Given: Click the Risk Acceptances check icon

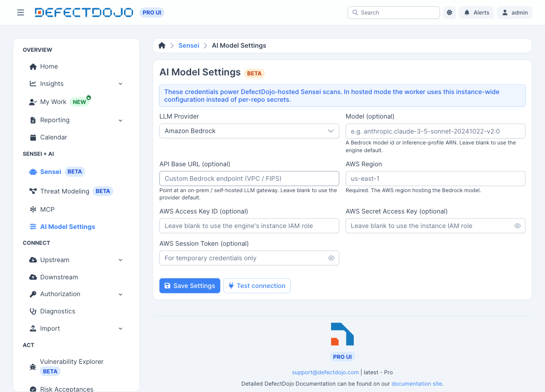Looking at the screenshot, I should [33, 389].
